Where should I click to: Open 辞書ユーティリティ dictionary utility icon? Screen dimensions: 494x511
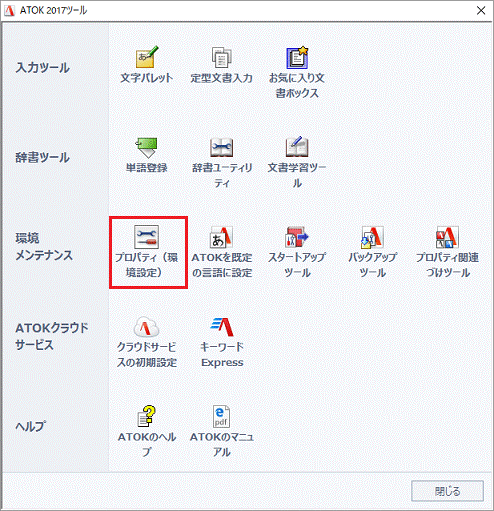click(x=222, y=148)
